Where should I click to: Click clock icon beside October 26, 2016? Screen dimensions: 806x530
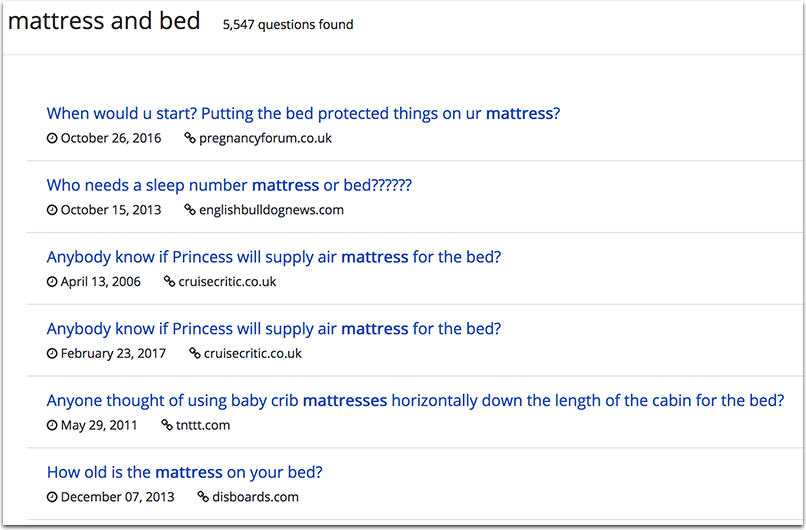click(x=52, y=138)
